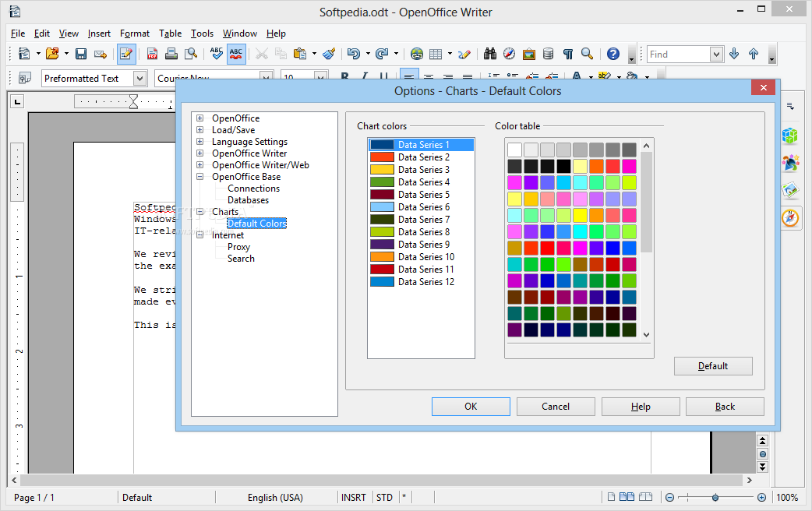Click the Cancel button
The width and height of the screenshot is (812, 511).
coord(556,407)
